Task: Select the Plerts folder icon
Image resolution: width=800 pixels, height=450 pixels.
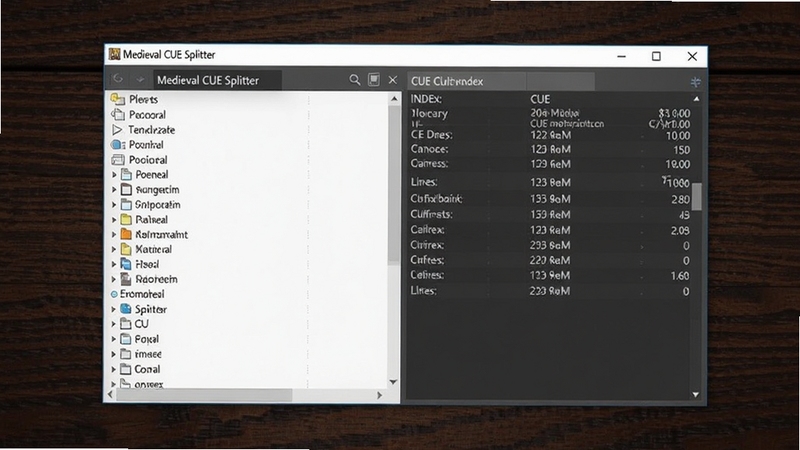Action: click(x=118, y=98)
